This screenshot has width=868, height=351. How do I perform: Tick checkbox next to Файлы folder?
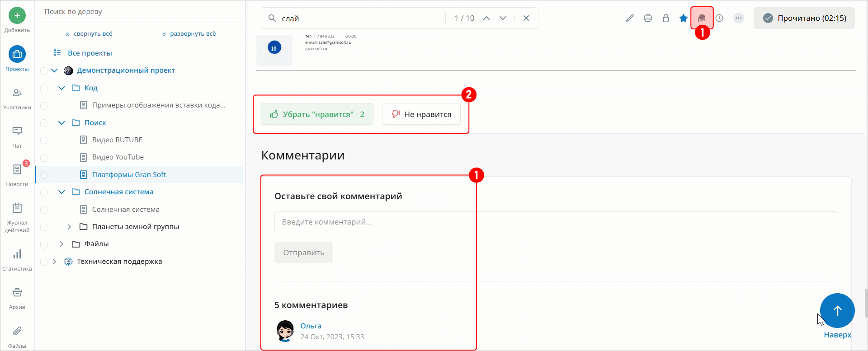44,244
